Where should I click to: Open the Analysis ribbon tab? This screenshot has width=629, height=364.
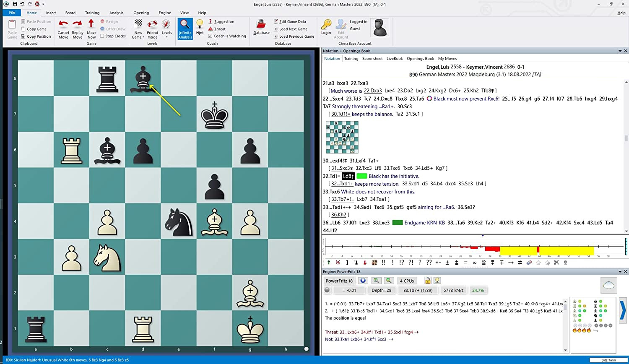tap(116, 13)
